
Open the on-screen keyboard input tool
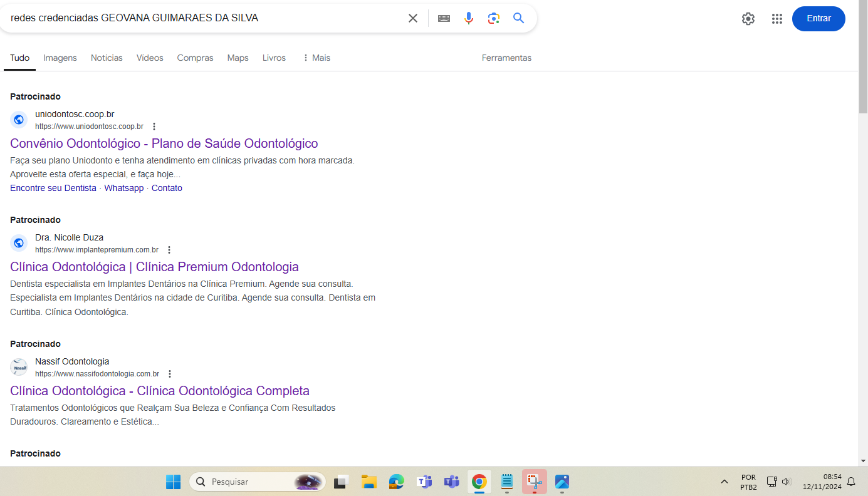coord(444,18)
